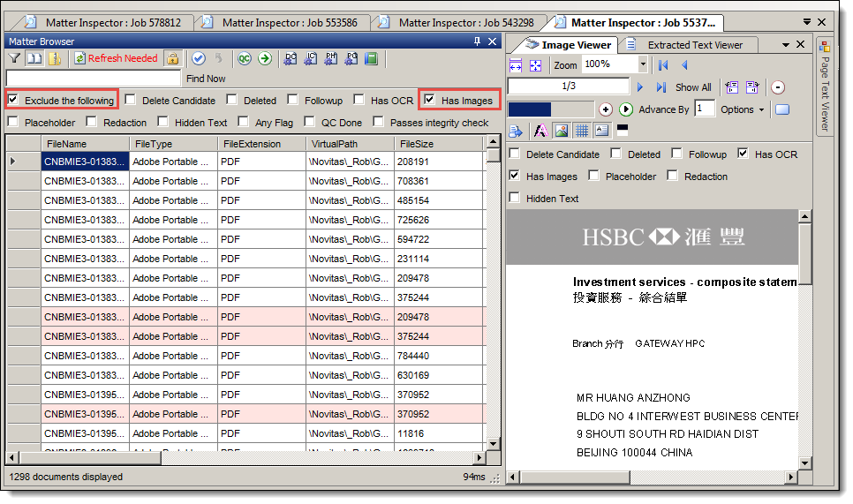853x504 pixels.
Task: Go to the first page in Image Viewer
Action: (x=663, y=65)
